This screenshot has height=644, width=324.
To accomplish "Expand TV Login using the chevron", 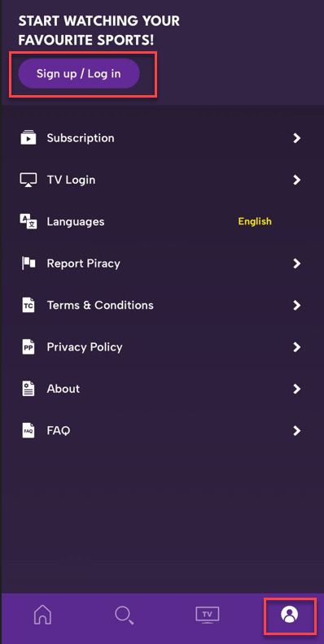I will pos(297,180).
